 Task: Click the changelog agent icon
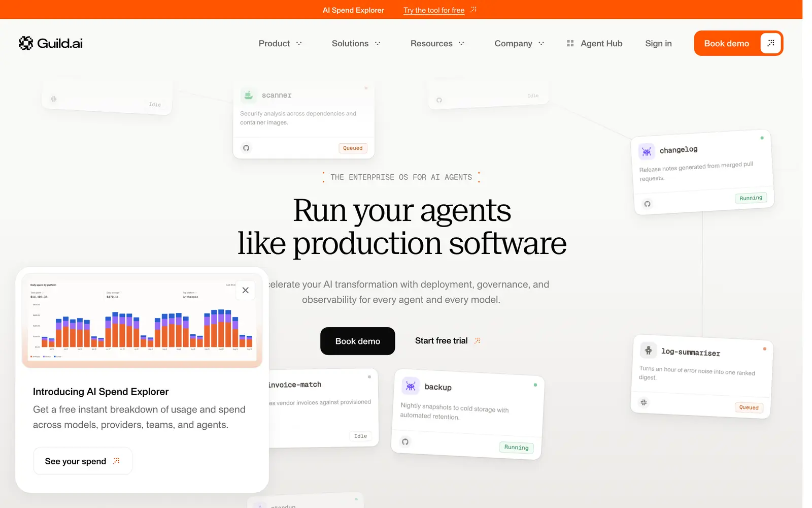point(647,151)
